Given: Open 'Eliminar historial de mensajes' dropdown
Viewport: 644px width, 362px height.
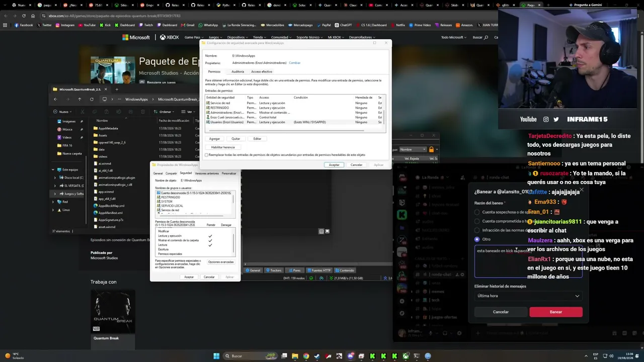Looking at the screenshot, I should (528, 296).
